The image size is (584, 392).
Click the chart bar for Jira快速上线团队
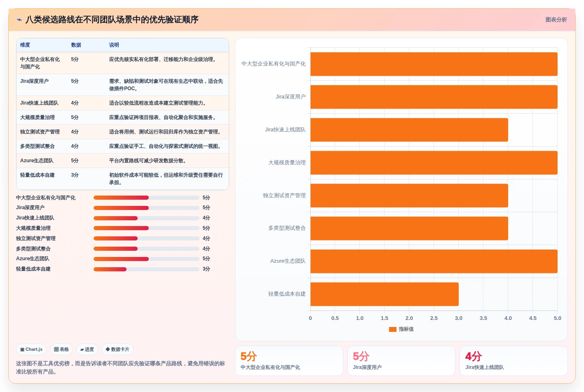point(409,130)
